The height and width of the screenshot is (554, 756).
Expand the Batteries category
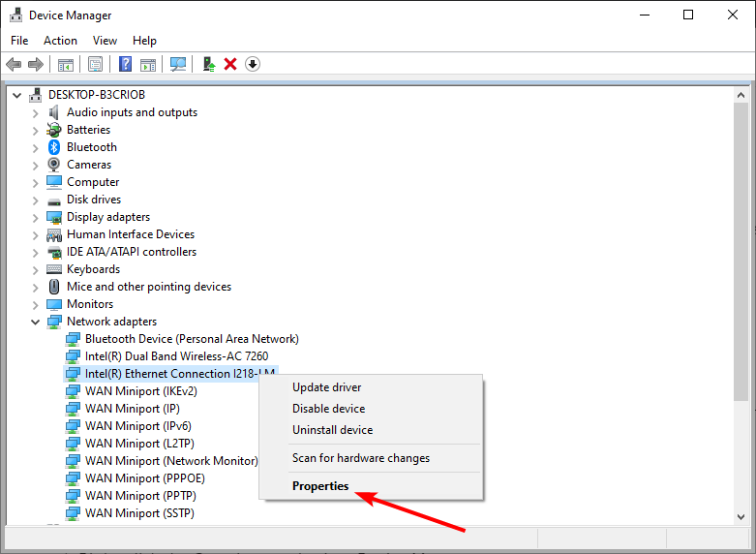pos(35,131)
